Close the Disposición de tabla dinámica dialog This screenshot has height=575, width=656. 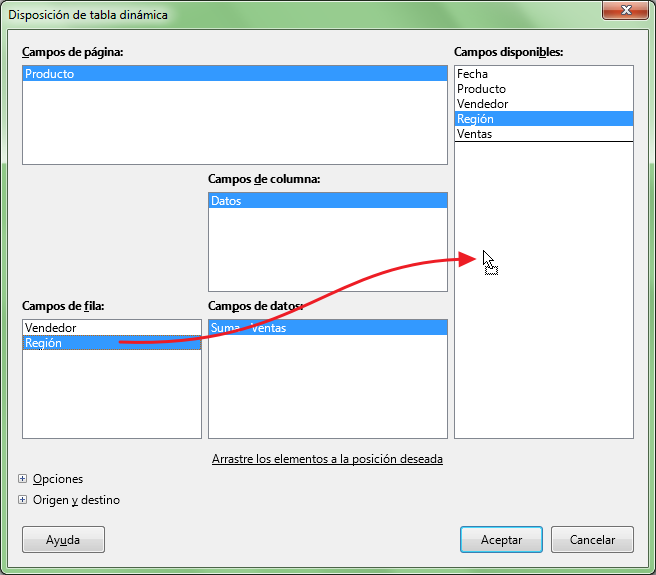tap(625, 13)
